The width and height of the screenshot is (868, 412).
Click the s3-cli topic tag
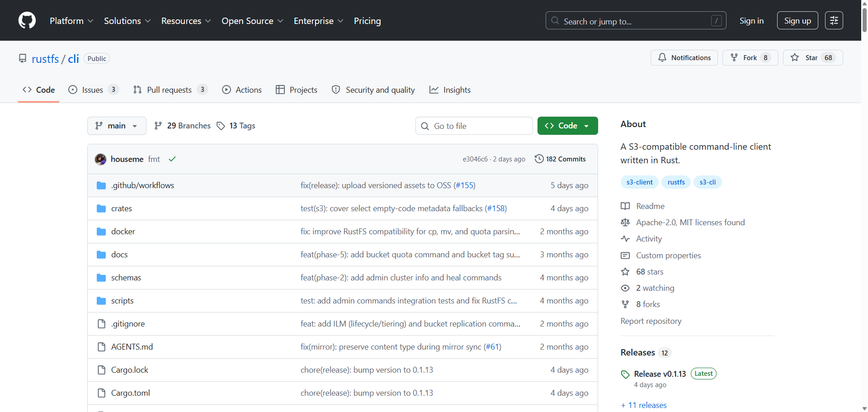[x=708, y=182]
